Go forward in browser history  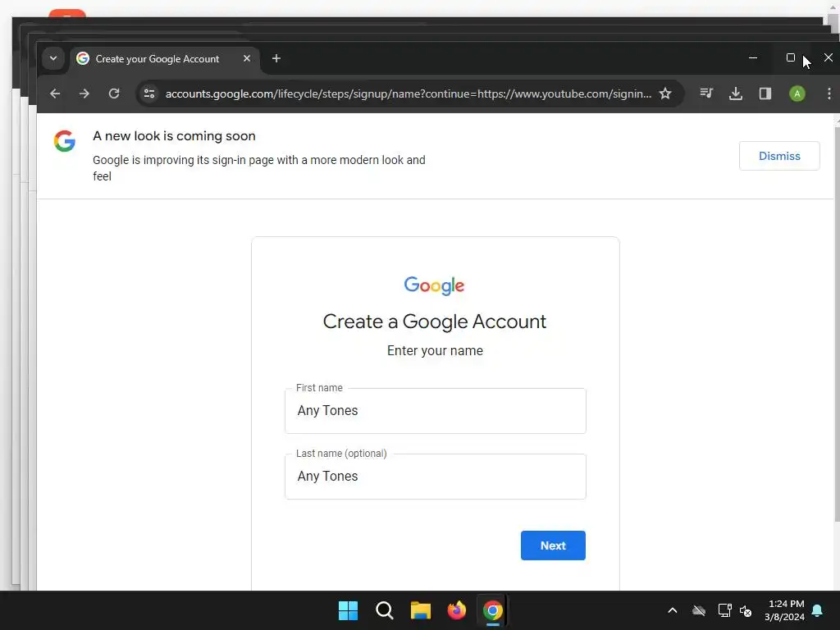coord(84,94)
